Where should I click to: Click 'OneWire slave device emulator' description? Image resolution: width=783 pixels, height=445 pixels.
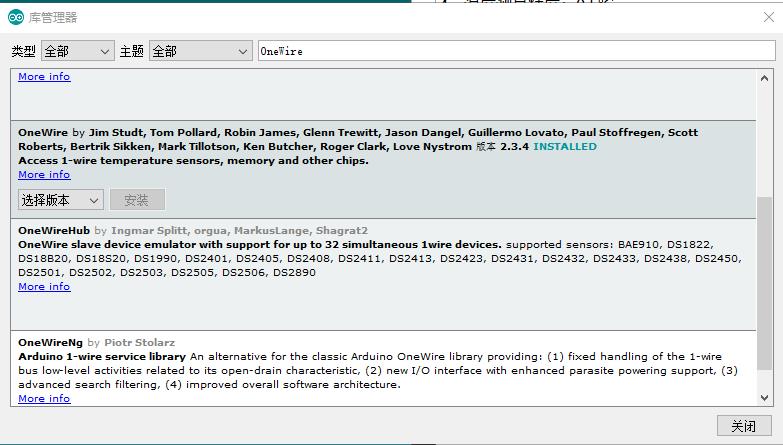click(260, 244)
